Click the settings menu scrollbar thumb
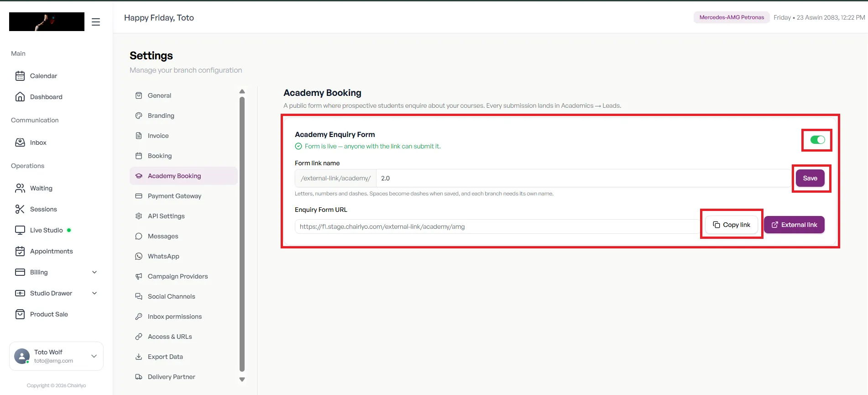This screenshot has height=395, width=868. click(242, 234)
